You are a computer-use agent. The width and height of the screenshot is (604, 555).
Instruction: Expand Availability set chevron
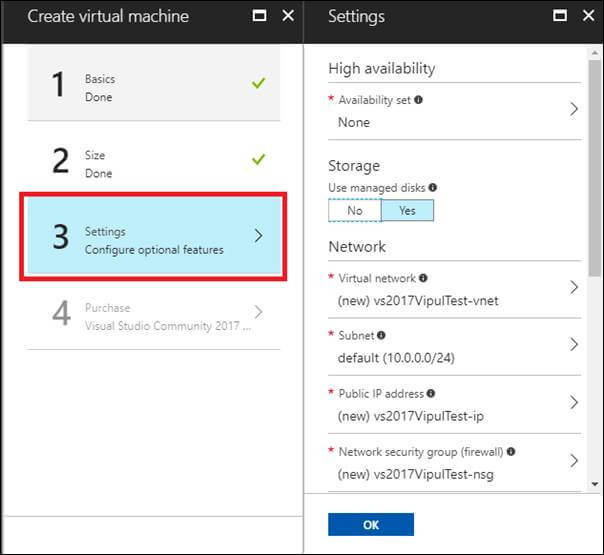coord(574,109)
